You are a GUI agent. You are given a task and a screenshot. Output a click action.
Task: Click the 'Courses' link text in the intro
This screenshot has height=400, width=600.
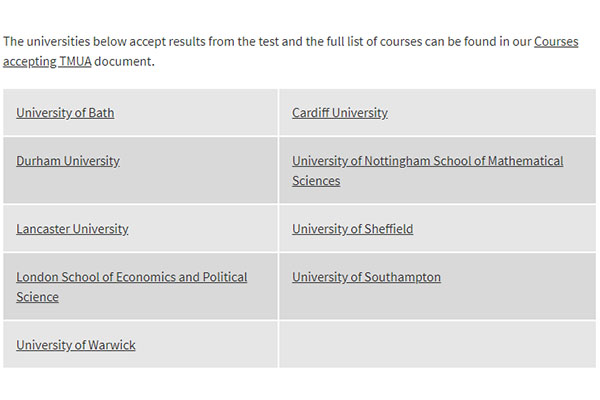556,41
